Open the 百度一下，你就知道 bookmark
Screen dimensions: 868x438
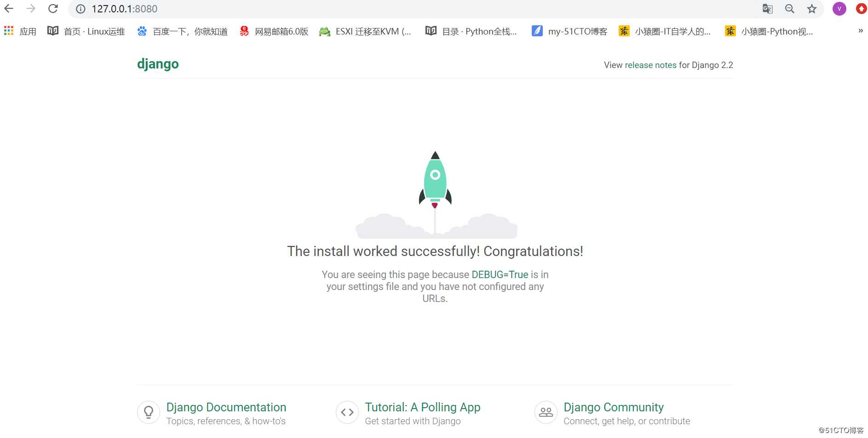[x=183, y=31]
